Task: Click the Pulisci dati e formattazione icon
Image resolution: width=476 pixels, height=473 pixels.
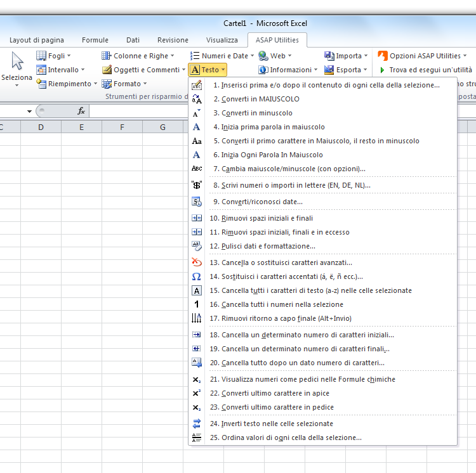Action: (x=197, y=246)
